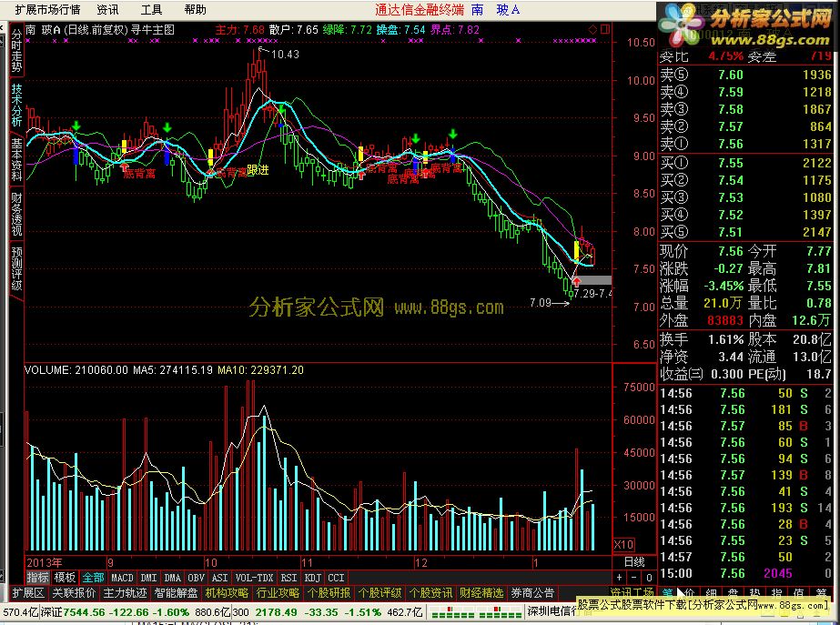Click the X10 volume scale label

(x=623, y=545)
